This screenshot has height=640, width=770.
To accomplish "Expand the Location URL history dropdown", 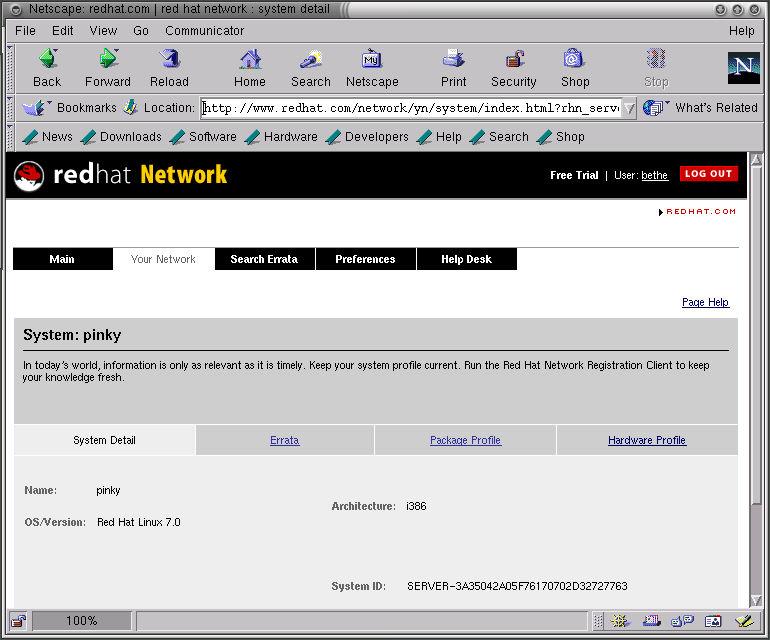I will click(x=629, y=108).
